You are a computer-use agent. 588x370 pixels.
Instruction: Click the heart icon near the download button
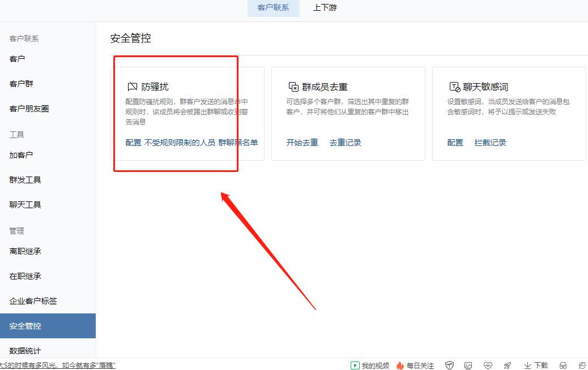point(488,365)
